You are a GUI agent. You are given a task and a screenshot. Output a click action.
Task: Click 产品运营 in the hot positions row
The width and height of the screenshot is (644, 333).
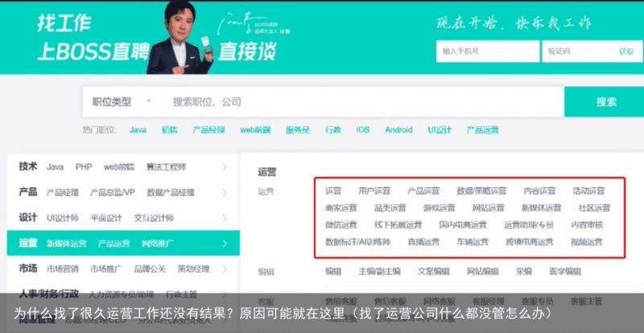[482, 129]
